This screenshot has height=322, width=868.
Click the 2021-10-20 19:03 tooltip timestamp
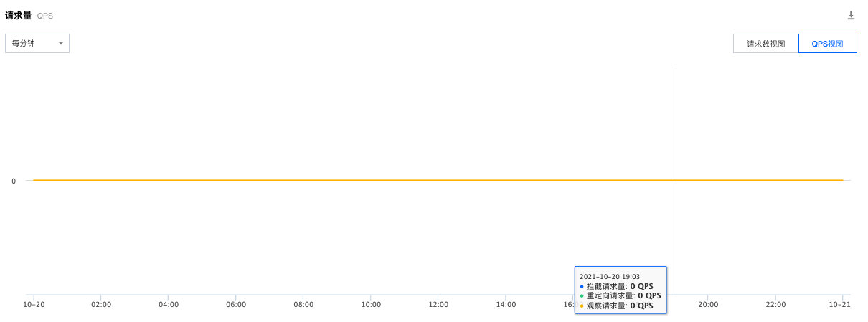point(609,276)
